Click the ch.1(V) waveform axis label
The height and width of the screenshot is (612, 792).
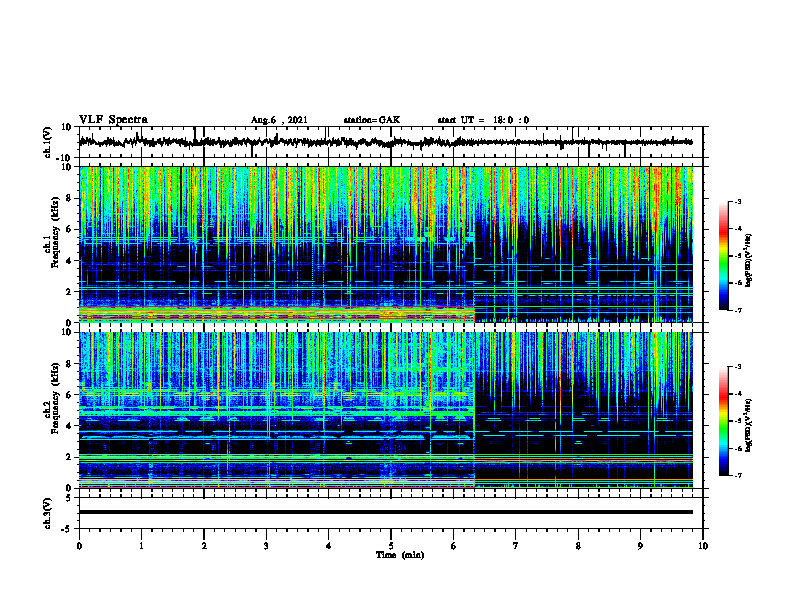pos(48,142)
